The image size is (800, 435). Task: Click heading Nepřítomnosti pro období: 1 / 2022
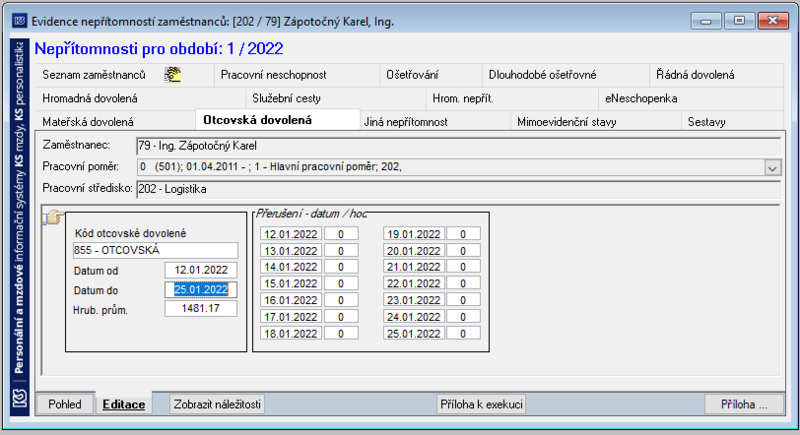[159, 49]
